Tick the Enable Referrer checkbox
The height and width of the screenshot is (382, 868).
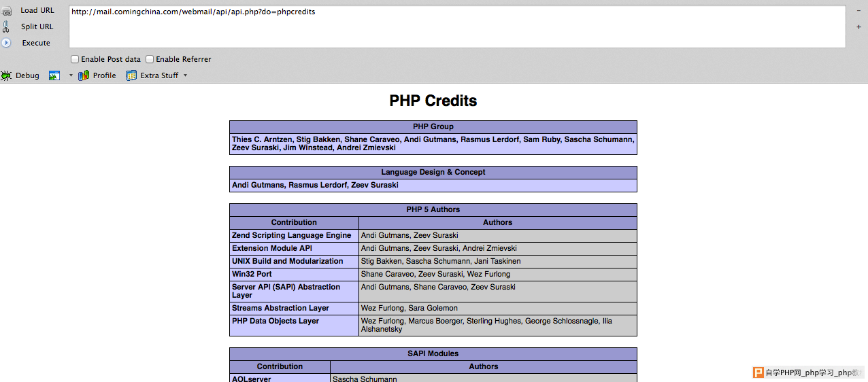coord(150,59)
